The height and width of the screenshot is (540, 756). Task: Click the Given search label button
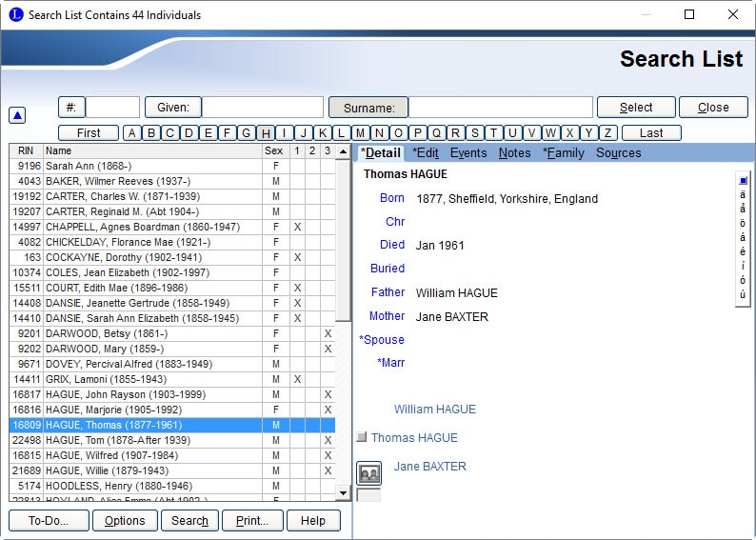173,107
